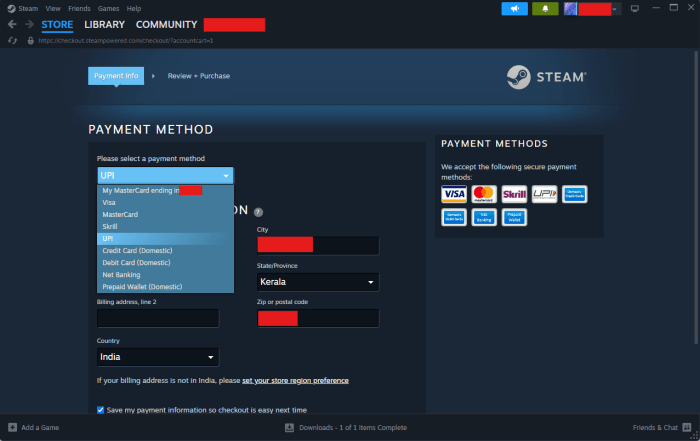Choose Net Banking option

click(165, 275)
